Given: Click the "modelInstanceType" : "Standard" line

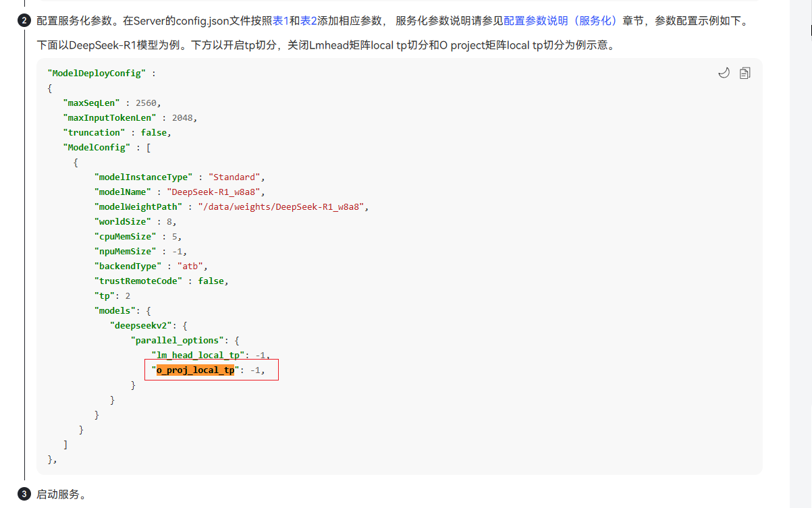Looking at the screenshot, I should [180, 177].
